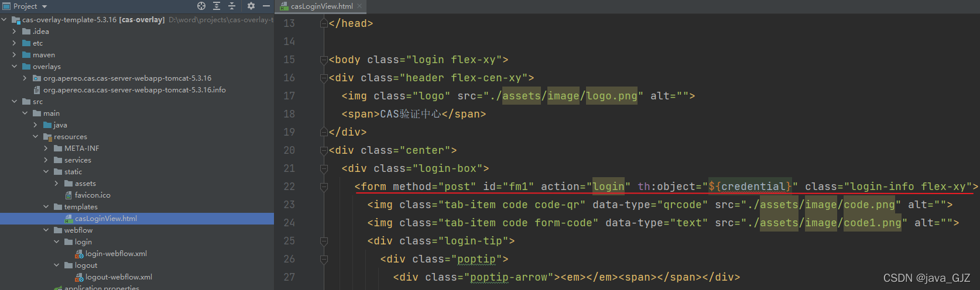Select the overlays folder row
Image resolution: width=980 pixels, height=290 pixels.
click(137, 67)
